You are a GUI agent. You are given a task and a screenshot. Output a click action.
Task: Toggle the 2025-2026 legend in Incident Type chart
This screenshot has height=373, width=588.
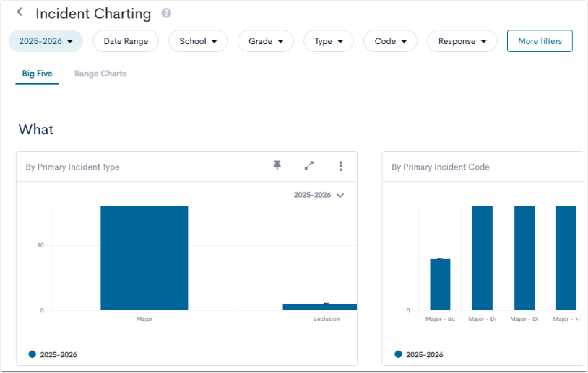click(53, 354)
